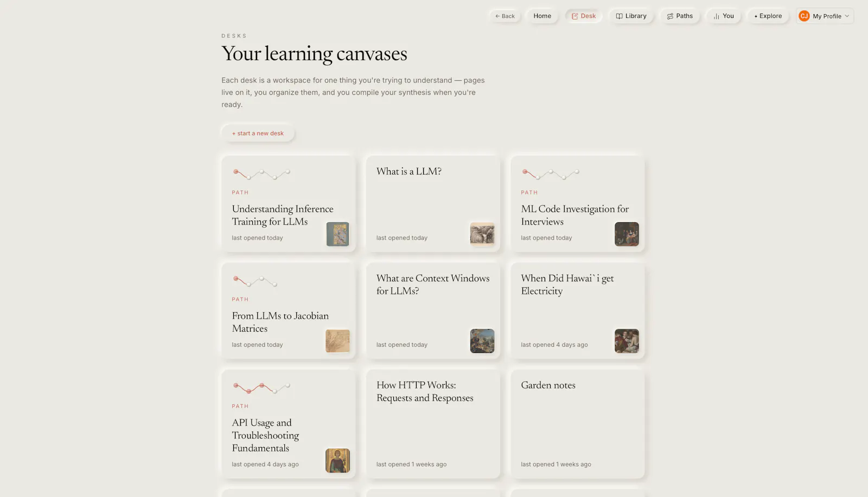Expand the My Profile dropdown
The width and height of the screenshot is (868, 497).
tap(825, 16)
